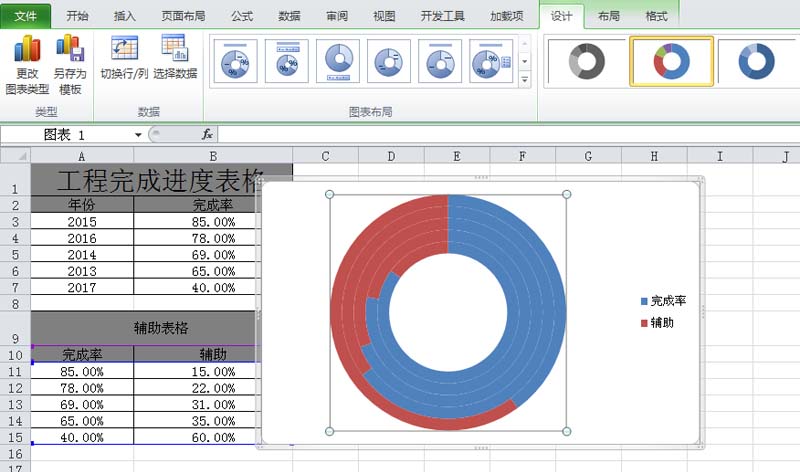
Task: Choose the gray doughnut chart style
Action: pyautogui.click(x=587, y=61)
